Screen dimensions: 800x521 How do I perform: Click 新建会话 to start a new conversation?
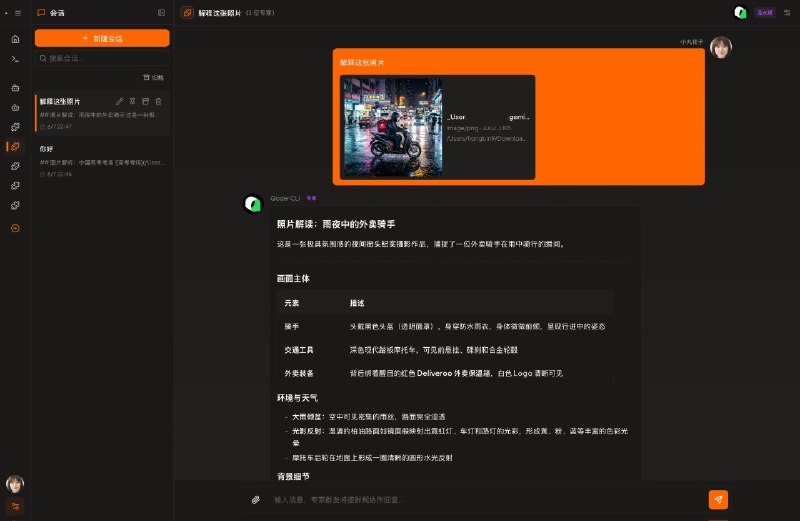pos(102,38)
